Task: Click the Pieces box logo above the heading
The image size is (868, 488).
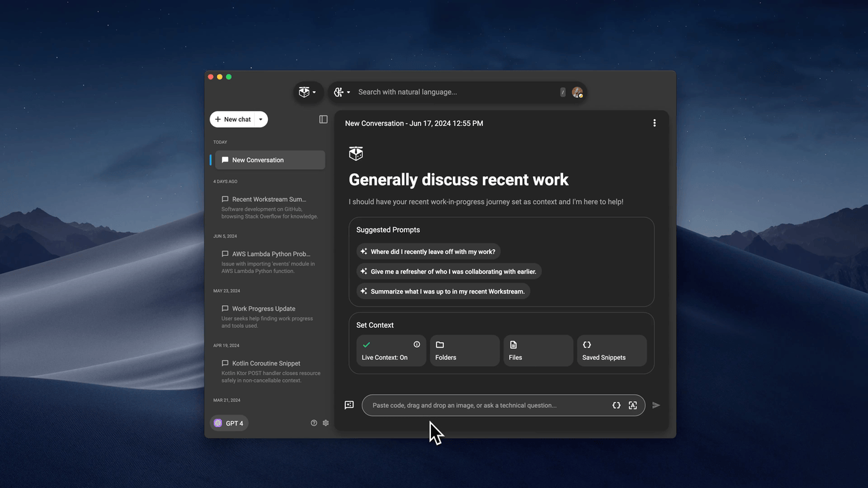Action: pos(356,153)
